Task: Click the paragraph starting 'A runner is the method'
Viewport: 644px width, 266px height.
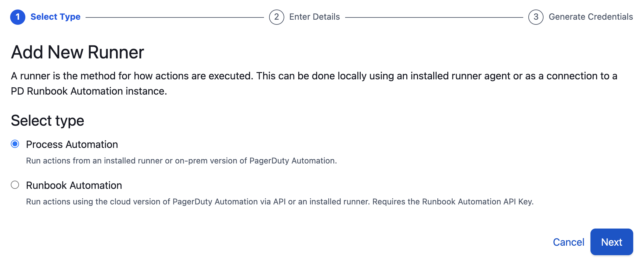Action: [x=314, y=83]
